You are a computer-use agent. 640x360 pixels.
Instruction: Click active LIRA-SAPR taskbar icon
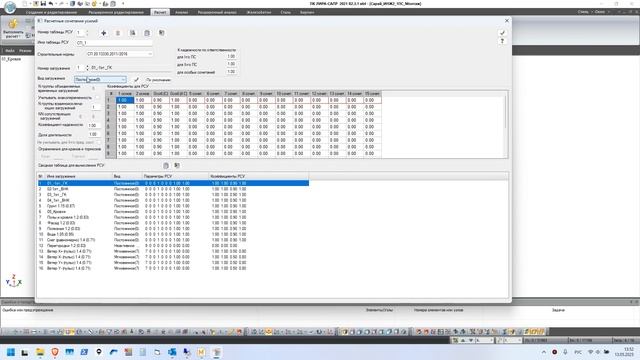point(216,352)
